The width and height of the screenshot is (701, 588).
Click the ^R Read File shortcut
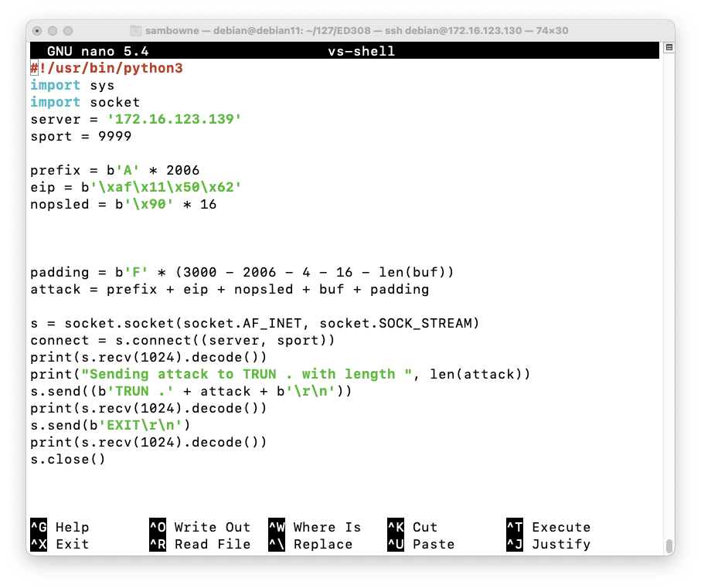tap(200, 544)
